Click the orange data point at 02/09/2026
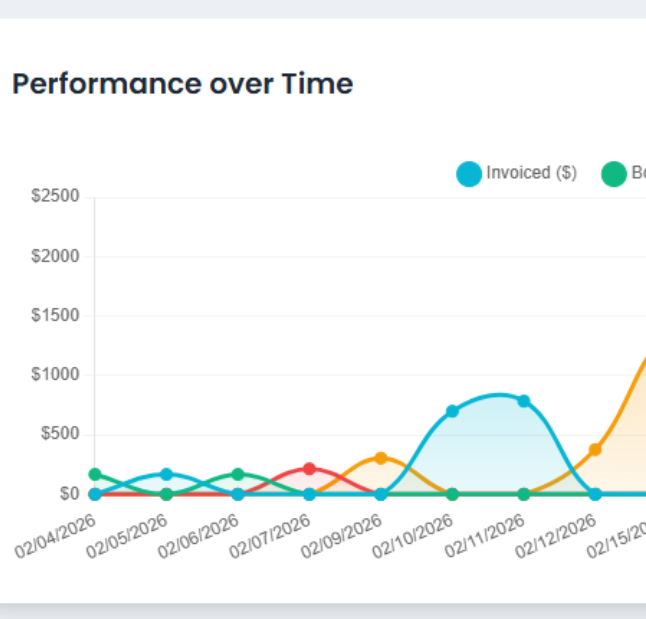 click(381, 458)
